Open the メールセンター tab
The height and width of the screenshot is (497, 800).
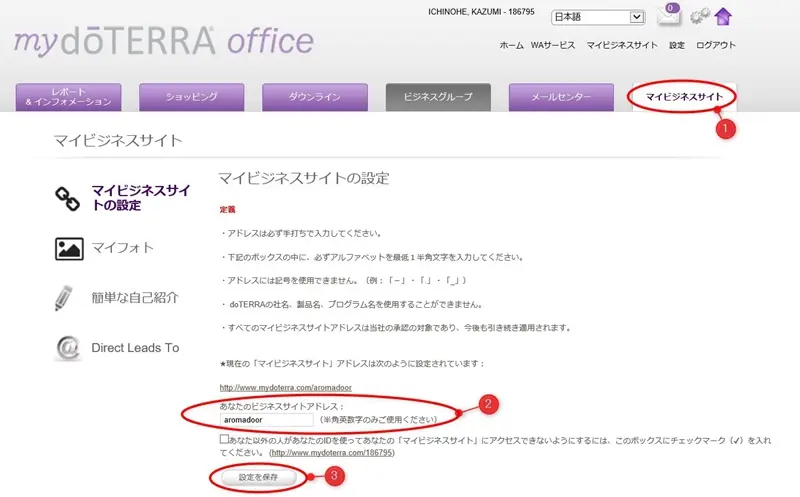561,97
